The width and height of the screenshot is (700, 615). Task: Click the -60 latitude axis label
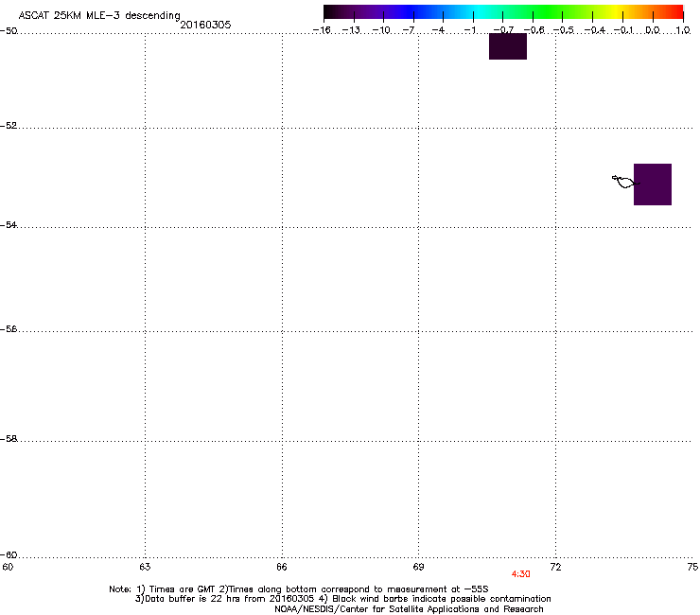pos(9,554)
